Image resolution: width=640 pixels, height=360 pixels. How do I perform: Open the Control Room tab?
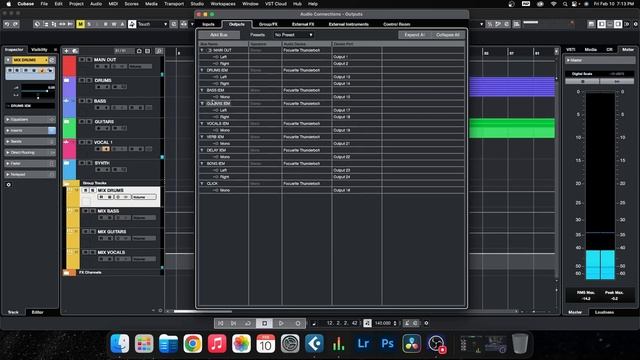point(396,24)
